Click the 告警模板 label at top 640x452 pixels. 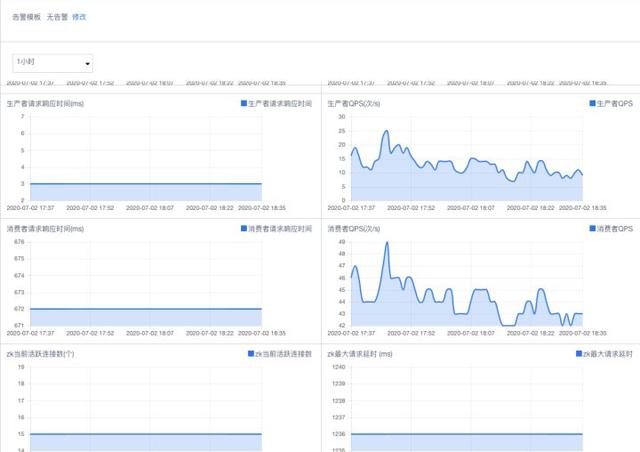pyautogui.click(x=26, y=17)
